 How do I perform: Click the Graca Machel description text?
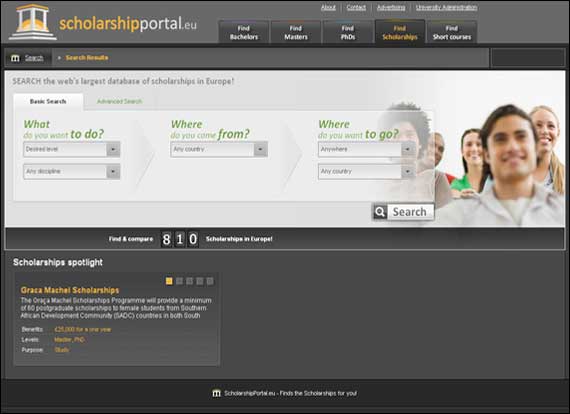pyautogui.click(x=116, y=308)
